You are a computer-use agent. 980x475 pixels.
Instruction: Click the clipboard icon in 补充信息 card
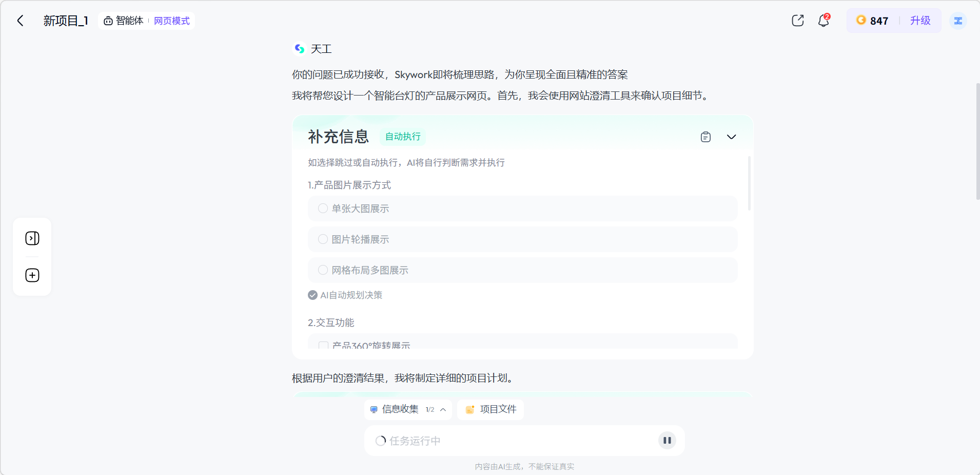705,137
